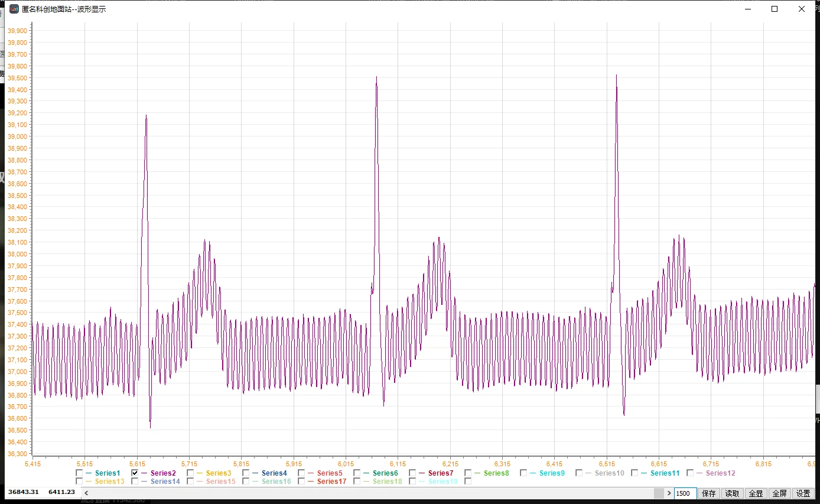Turn on the Series16 checkbox
The image size is (820, 504).
pyautogui.click(x=246, y=481)
